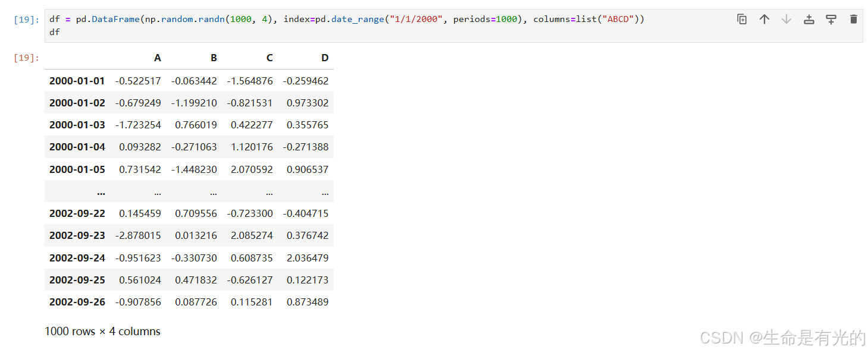The image size is (868, 353).
Task: Click row index 2002-09-26
Action: coord(77,302)
